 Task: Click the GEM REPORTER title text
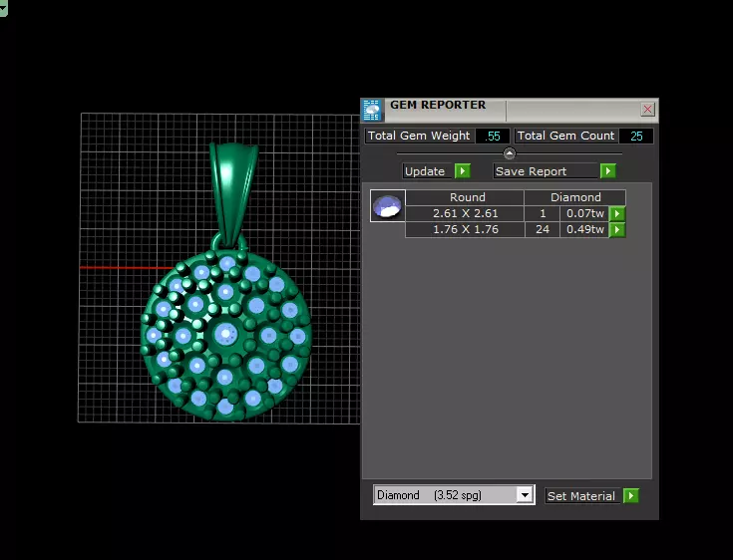coord(438,105)
